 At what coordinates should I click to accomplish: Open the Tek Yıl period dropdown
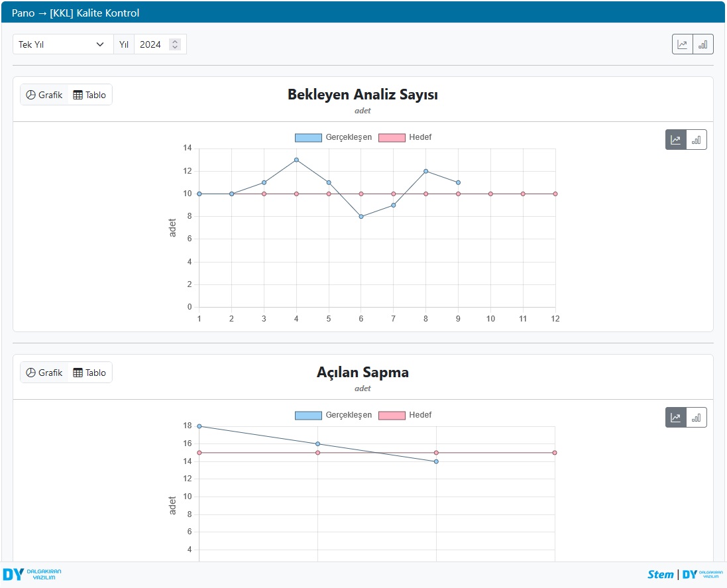point(62,44)
